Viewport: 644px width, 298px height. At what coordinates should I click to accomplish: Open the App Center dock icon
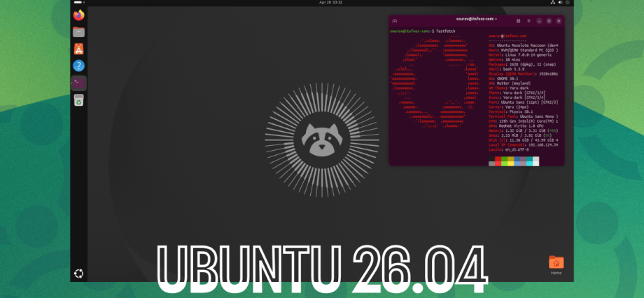click(79, 49)
